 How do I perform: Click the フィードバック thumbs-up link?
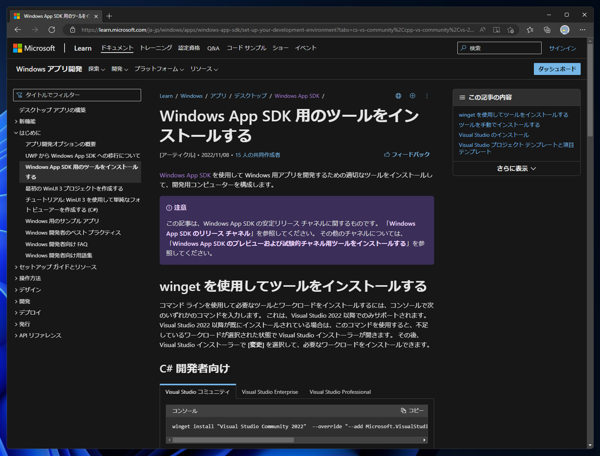[407, 155]
